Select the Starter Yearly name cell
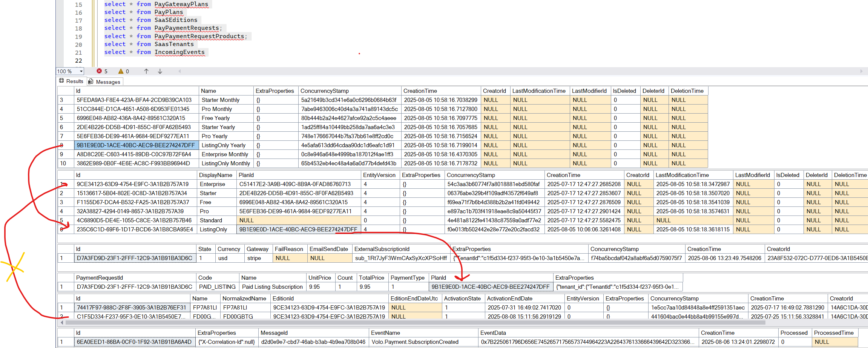Viewport: 868px width, 348px height. [x=226, y=127]
